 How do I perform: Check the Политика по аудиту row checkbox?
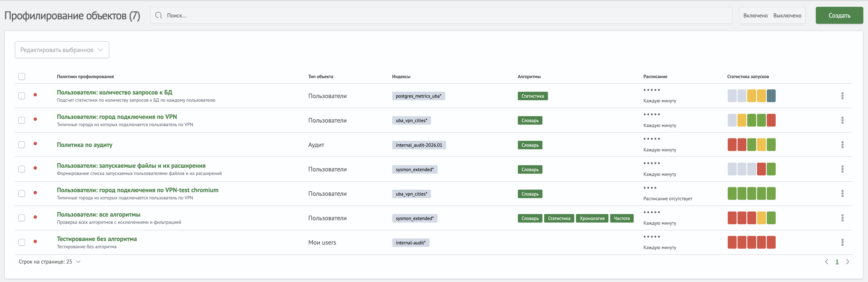coord(22,145)
